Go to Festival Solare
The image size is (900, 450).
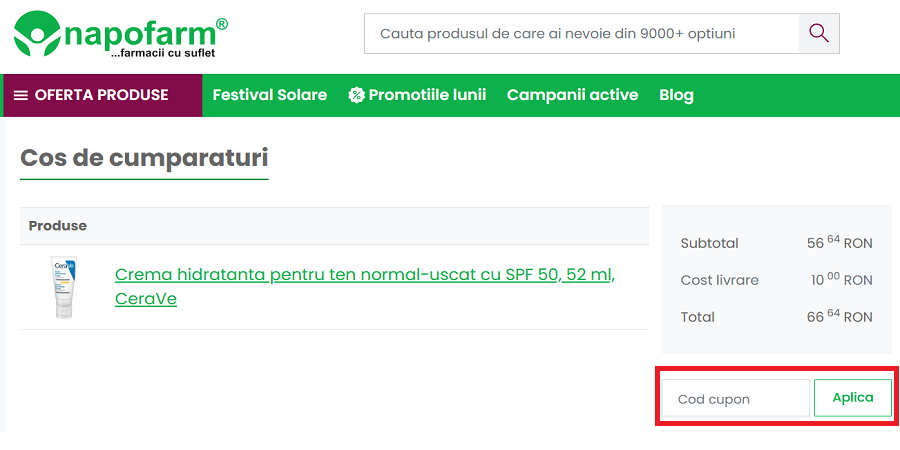(270, 95)
